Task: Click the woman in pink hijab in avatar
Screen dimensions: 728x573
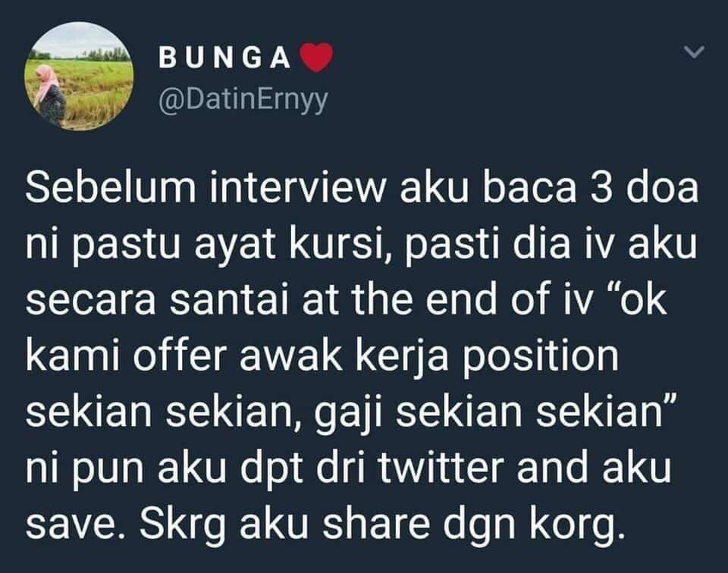Action: click(50, 95)
